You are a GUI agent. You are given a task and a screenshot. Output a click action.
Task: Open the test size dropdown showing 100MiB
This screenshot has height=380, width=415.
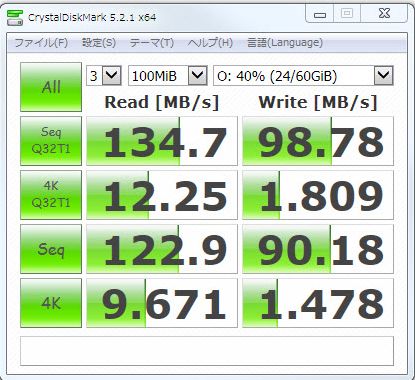(x=168, y=76)
